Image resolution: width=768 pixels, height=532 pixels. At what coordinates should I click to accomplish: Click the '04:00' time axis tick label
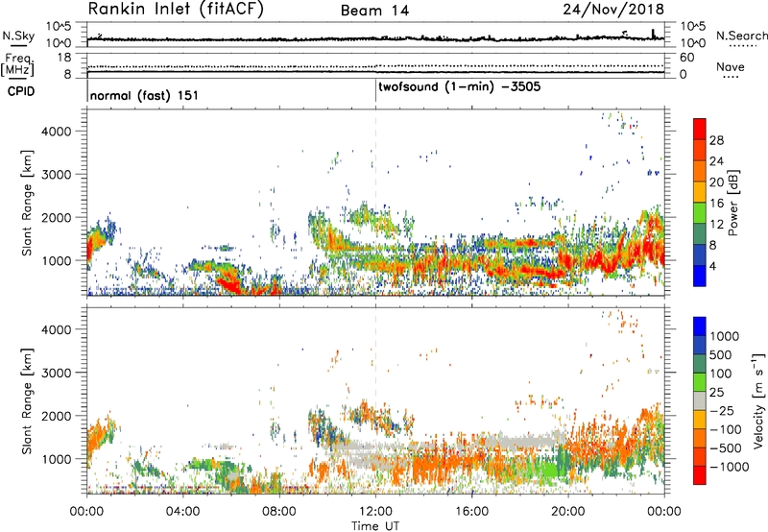click(x=182, y=512)
